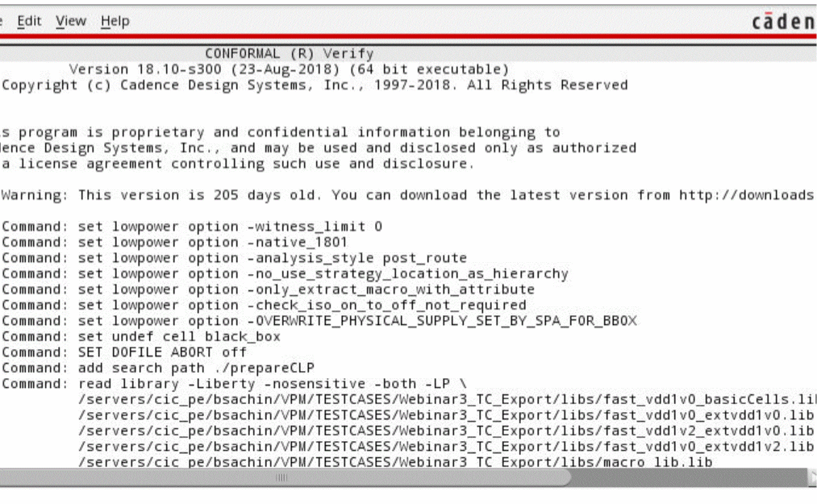Click the 'read library -Liberty' command line

(x=234, y=384)
